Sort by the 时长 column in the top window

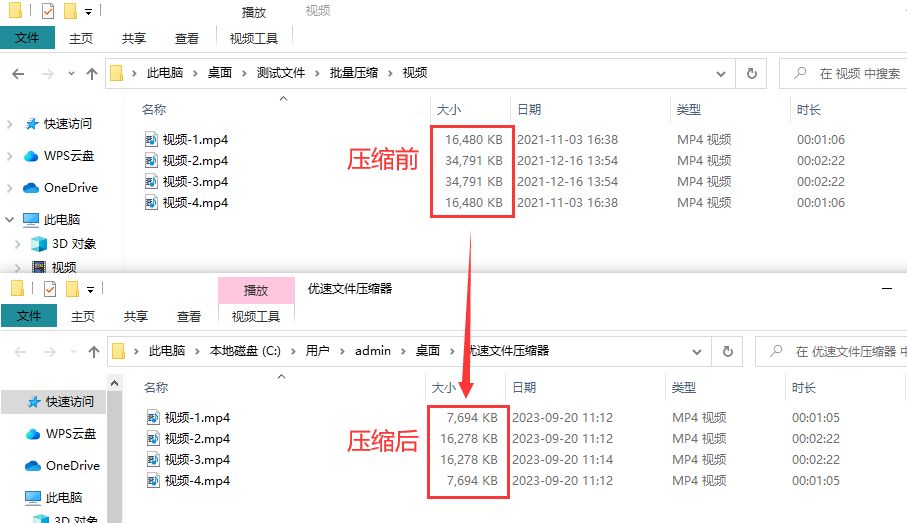[x=808, y=109]
